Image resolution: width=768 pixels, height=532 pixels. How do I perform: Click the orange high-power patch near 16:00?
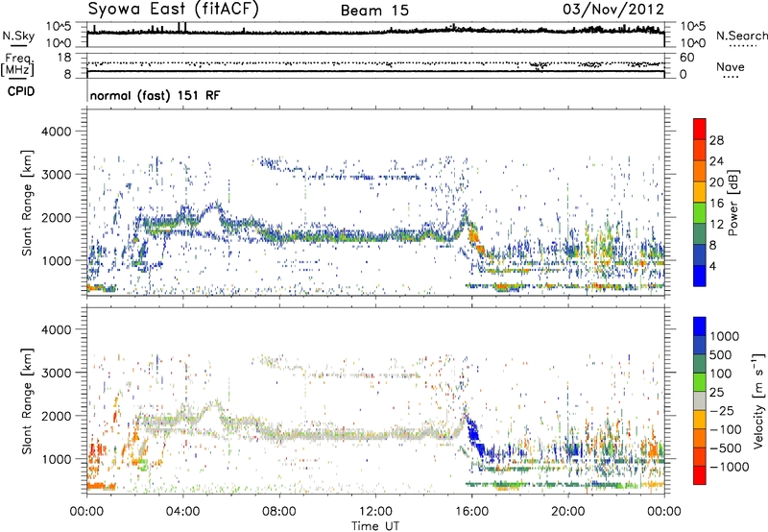(475, 238)
